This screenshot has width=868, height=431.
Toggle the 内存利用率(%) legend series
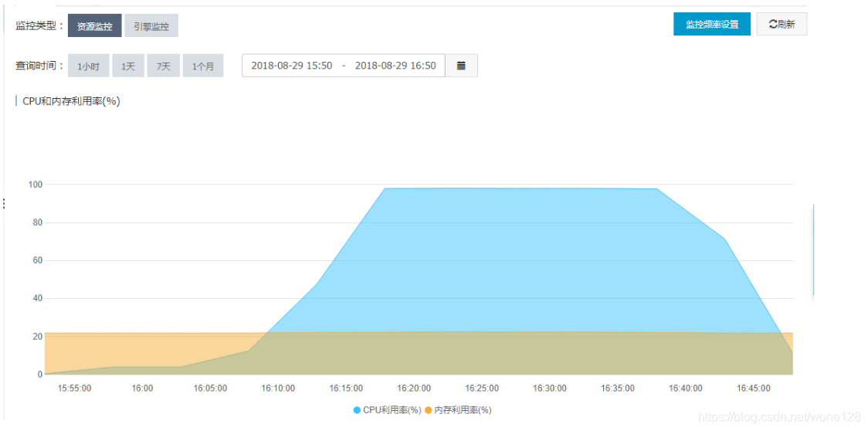tap(459, 410)
